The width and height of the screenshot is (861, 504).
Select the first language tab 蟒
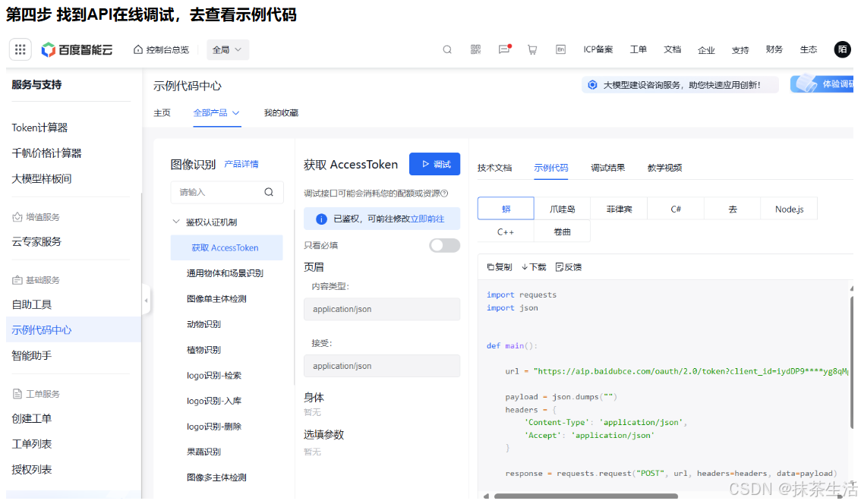(506, 209)
